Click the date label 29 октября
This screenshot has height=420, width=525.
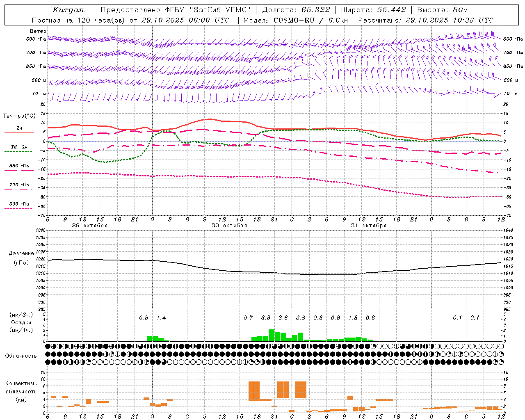[90, 226]
